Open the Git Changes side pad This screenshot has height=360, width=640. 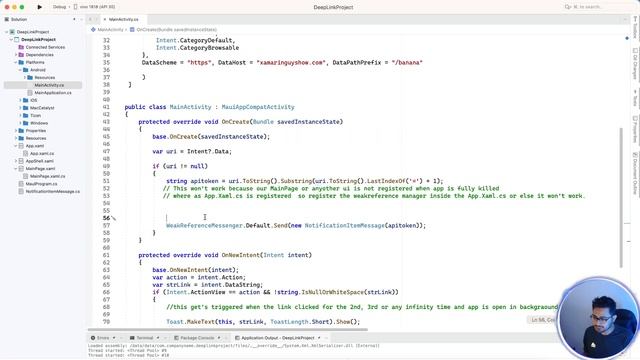635,63
